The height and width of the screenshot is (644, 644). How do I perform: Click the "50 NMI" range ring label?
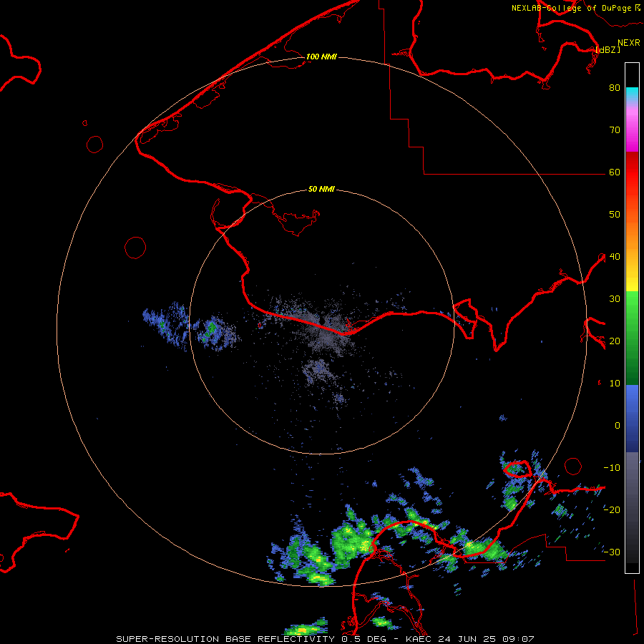coord(321,190)
